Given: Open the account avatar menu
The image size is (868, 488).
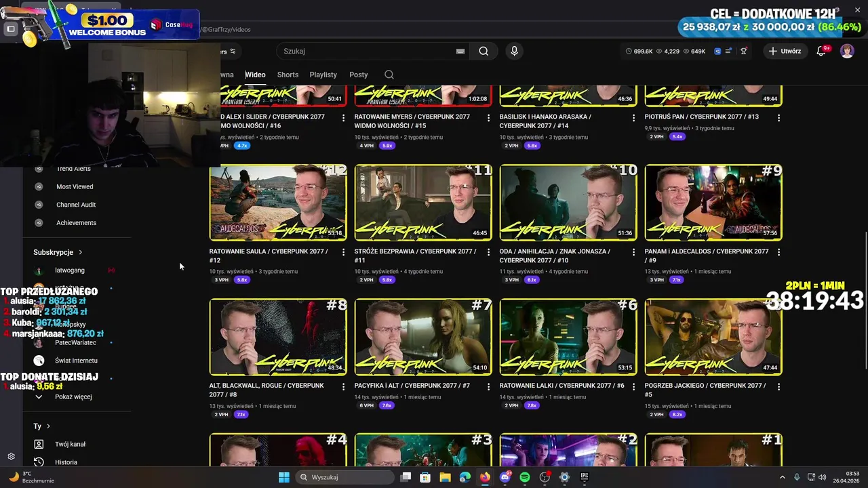Looking at the screenshot, I should [847, 51].
